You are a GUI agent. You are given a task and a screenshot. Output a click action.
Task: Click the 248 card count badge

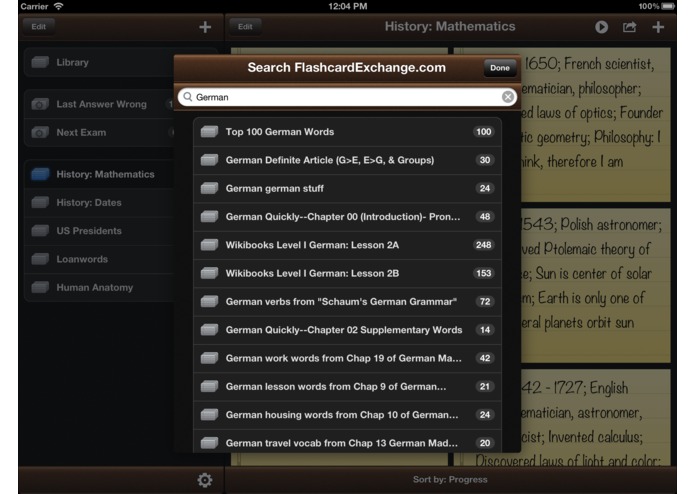(x=484, y=245)
